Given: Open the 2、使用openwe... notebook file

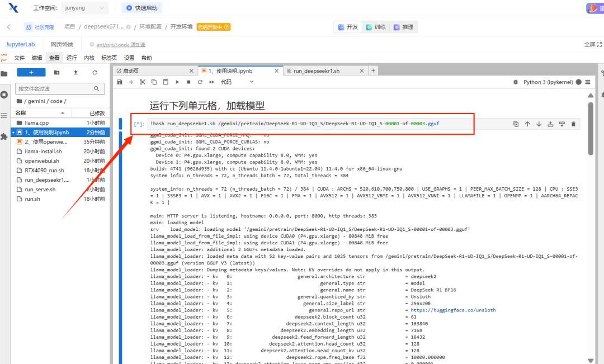Looking at the screenshot, I should pos(60,142).
